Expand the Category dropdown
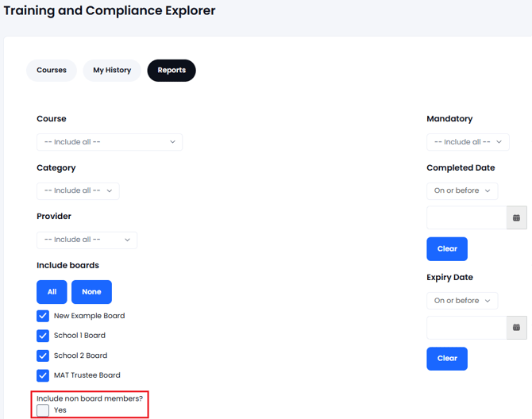The width and height of the screenshot is (532, 419). pos(78,191)
